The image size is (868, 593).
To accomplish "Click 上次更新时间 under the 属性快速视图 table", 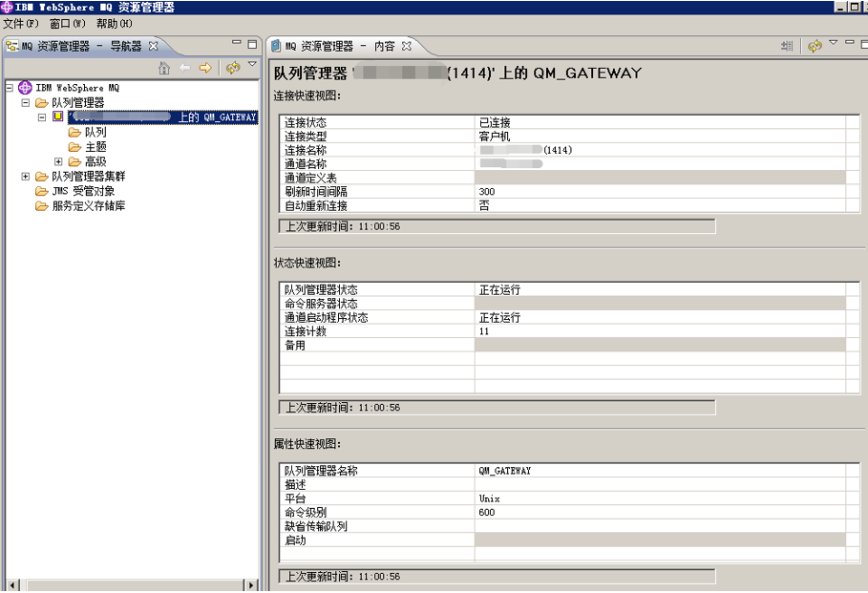I will point(343,577).
